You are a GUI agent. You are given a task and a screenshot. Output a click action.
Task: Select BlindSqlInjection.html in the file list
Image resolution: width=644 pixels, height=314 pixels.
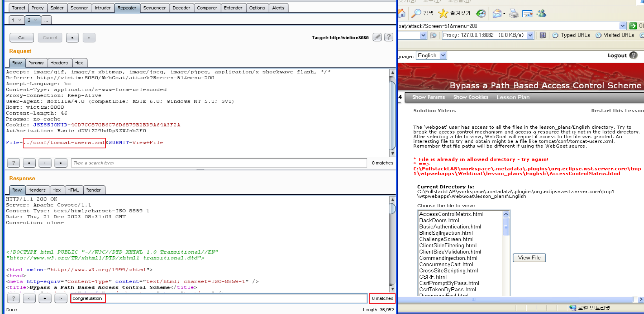point(446,233)
